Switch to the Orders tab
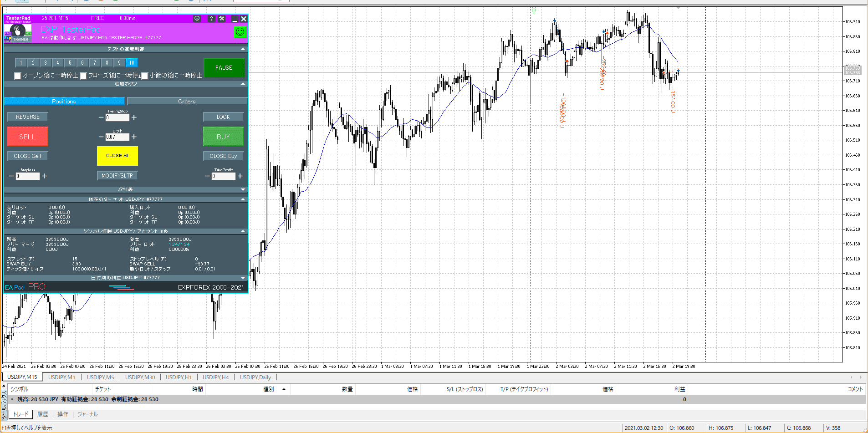This screenshot has height=433, width=868. click(x=187, y=102)
